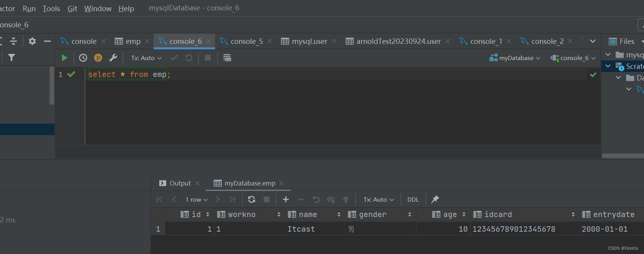Collapse all in the database panel
Screen dimensions: 644x254
tap(13, 41)
